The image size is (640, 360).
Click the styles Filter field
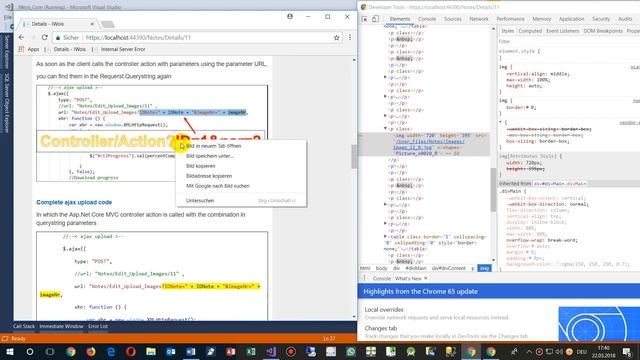click(x=567, y=42)
